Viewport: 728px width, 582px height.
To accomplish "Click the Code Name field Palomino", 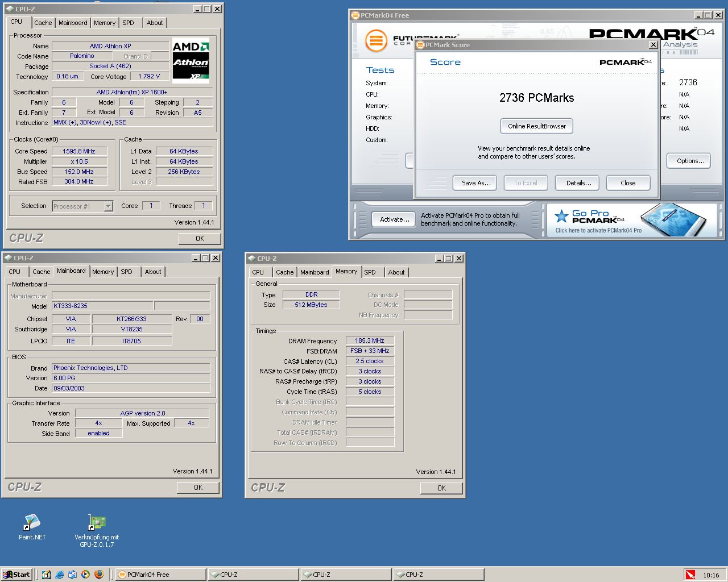I will pyautogui.click(x=82, y=56).
